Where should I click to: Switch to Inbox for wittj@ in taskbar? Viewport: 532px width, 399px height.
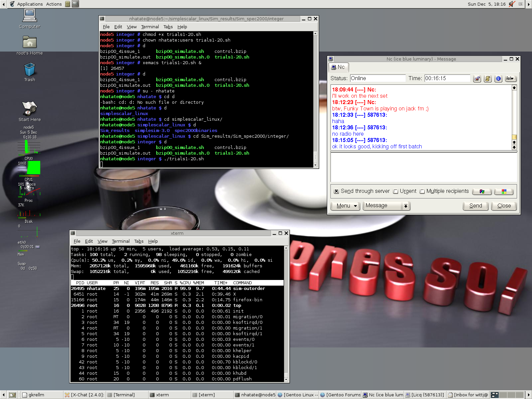(x=468, y=395)
